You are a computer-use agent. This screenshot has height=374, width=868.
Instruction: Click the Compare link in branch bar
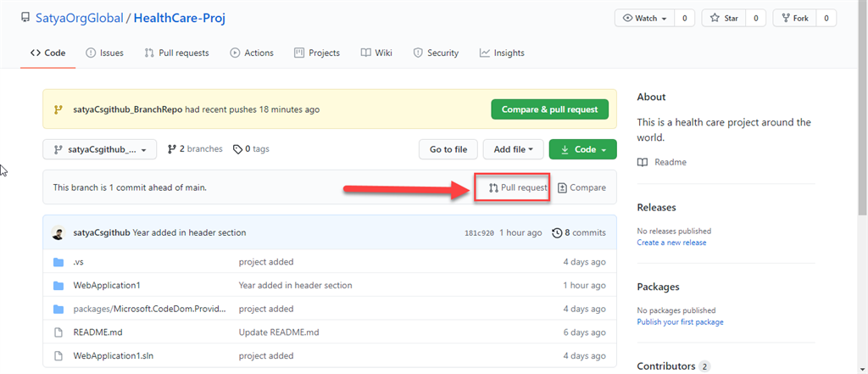581,187
